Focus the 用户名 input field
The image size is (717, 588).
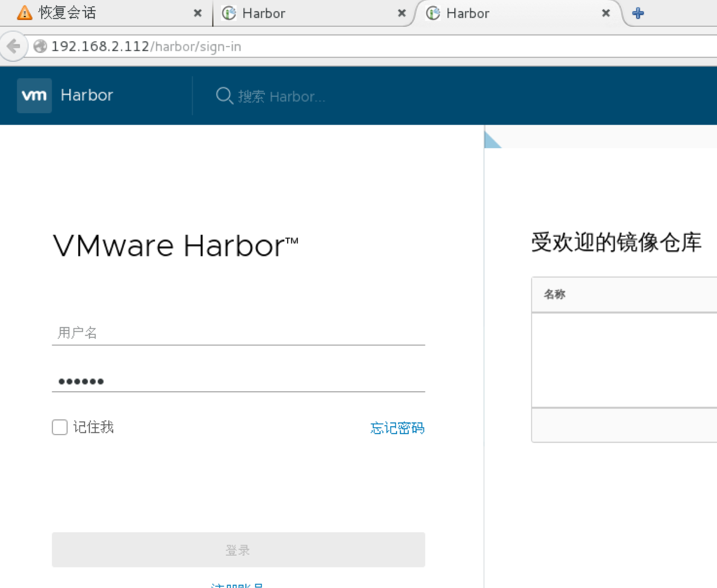(x=238, y=333)
